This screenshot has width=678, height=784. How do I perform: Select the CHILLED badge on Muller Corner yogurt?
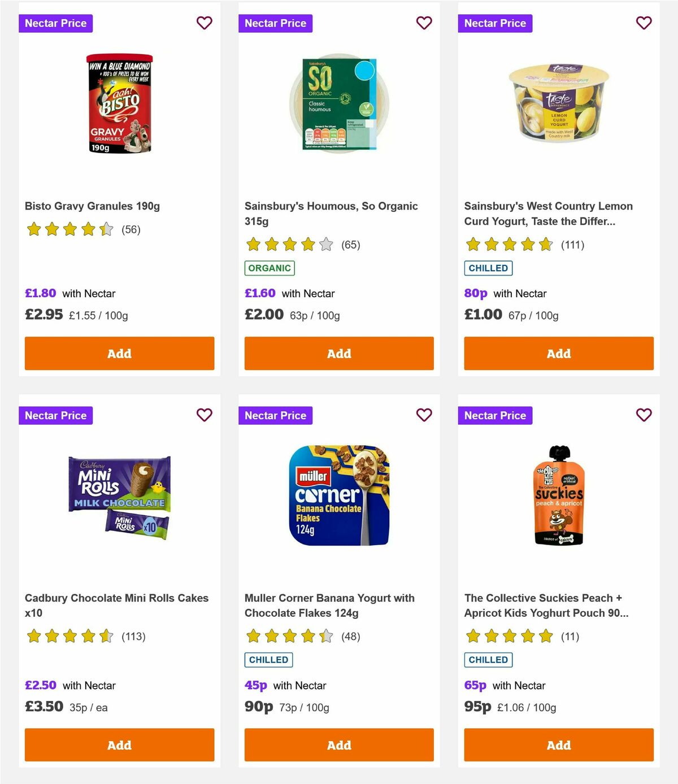(268, 659)
